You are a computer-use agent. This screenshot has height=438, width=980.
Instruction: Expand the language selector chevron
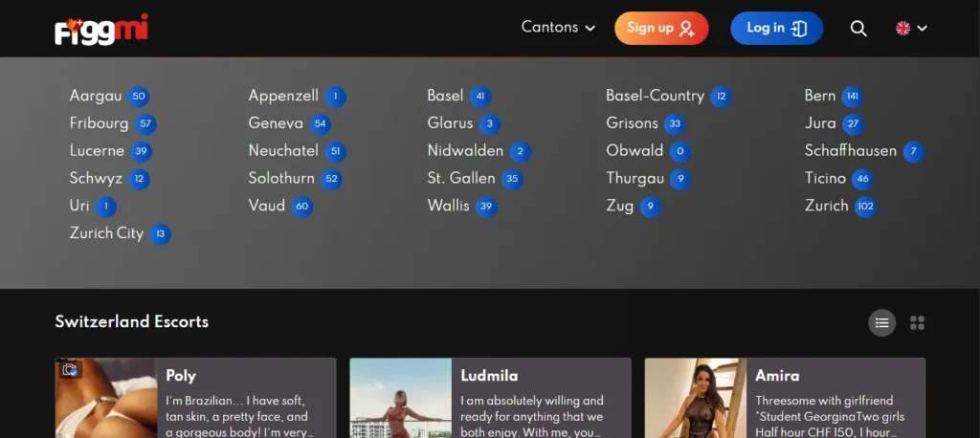click(x=923, y=29)
